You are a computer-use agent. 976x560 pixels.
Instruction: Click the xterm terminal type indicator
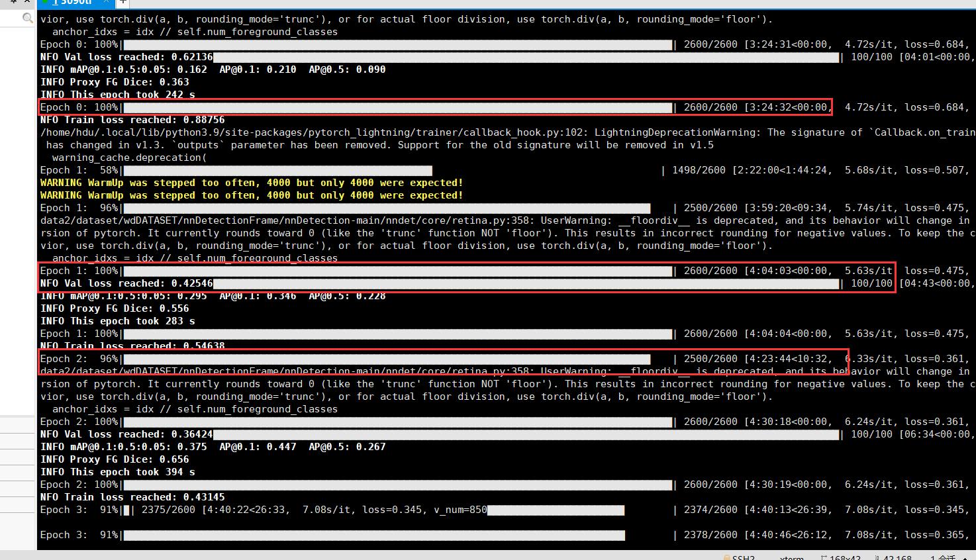791,556
